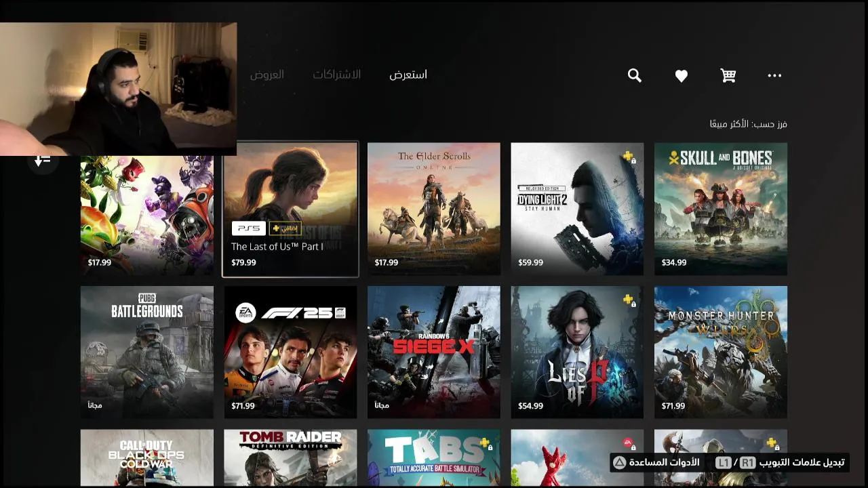The width and height of the screenshot is (868, 488).
Task: Click the EA Play badge on the red character tile
Action: pos(629,443)
